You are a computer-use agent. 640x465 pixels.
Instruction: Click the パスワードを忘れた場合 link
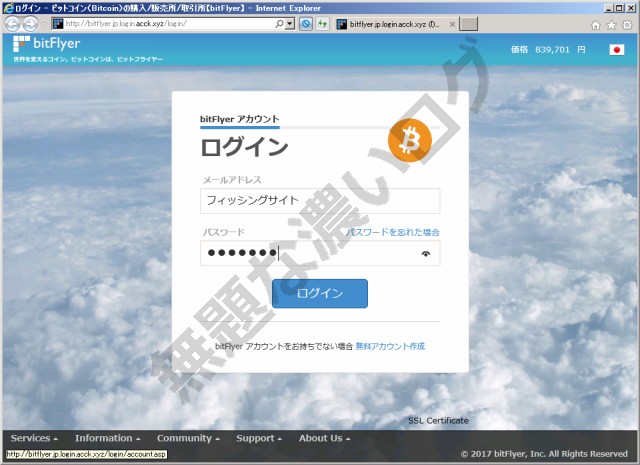393,232
